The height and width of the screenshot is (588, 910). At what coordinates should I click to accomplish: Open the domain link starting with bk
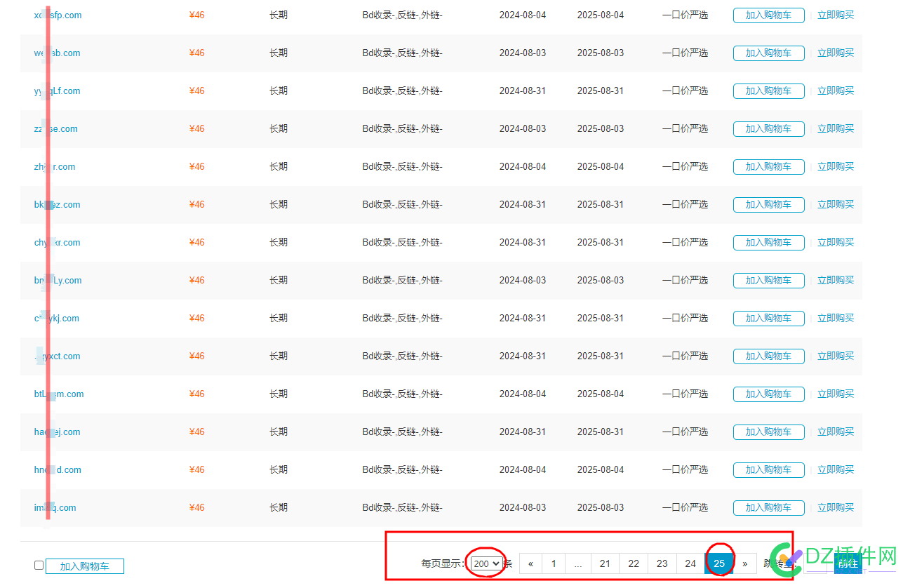57,205
